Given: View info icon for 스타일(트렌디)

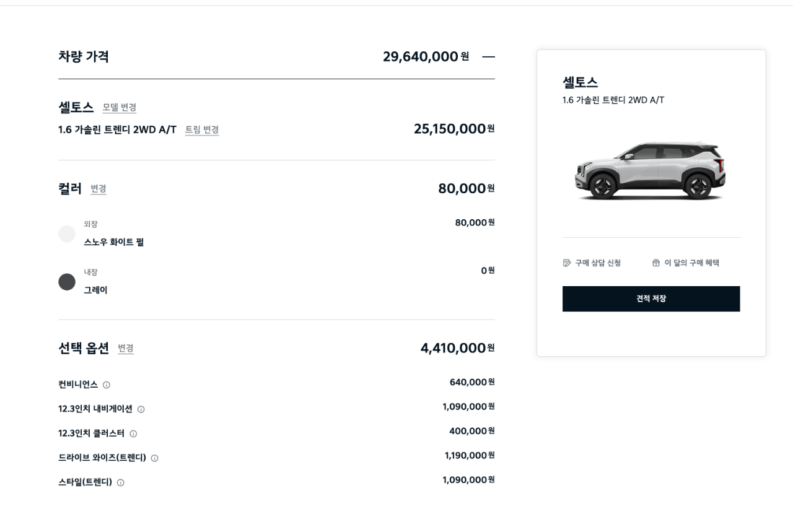Looking at the screenshot, I should point(121,483).
